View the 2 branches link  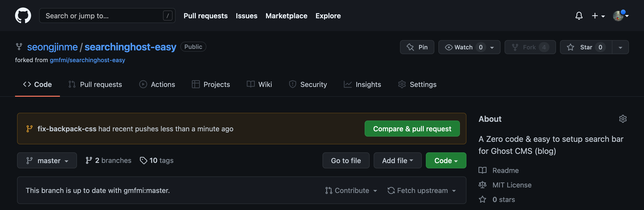pos(108,160)
